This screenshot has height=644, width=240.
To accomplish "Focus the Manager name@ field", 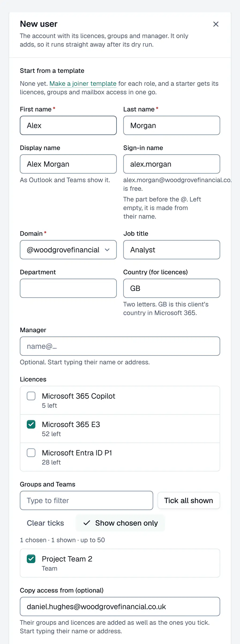I will (x=120, y=346).
